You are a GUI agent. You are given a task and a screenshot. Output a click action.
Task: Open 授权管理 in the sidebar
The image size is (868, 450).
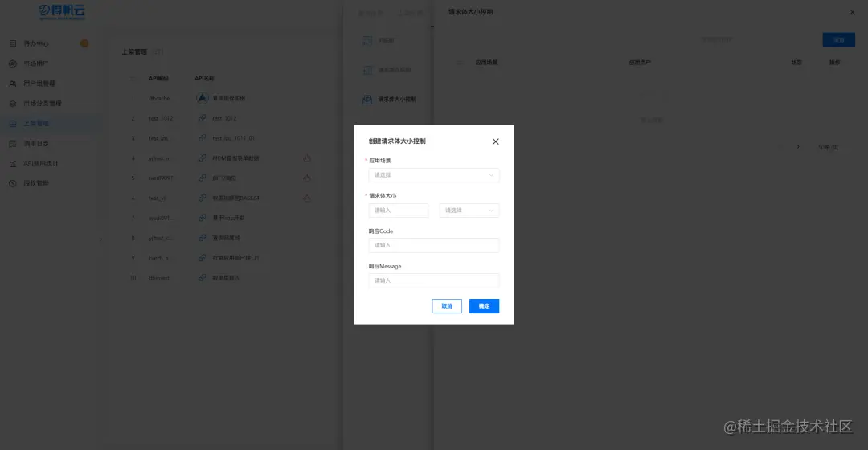[x=36, y=183]
